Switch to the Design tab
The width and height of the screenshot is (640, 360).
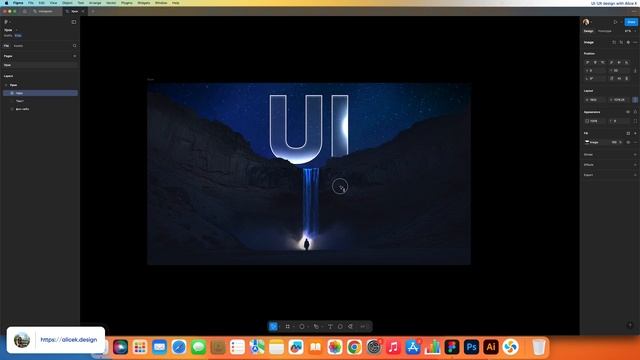(589, 31)
